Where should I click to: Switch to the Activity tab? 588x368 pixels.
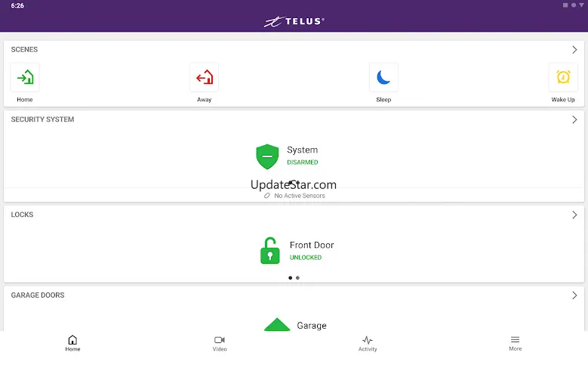[368, 344]
